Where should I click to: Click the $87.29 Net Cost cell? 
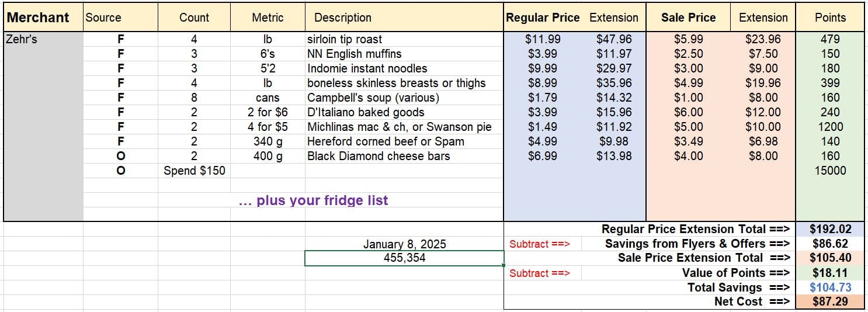click(x=830, y=301)
